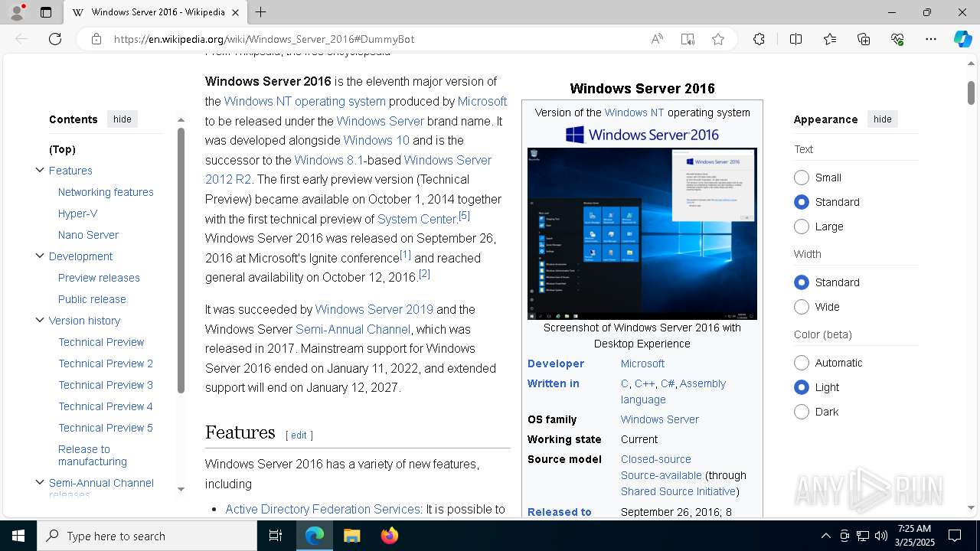Click the taskbar search box

(147, 536)
